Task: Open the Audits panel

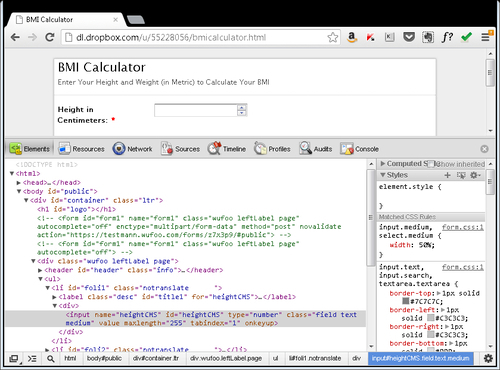Action: [316, 149]
